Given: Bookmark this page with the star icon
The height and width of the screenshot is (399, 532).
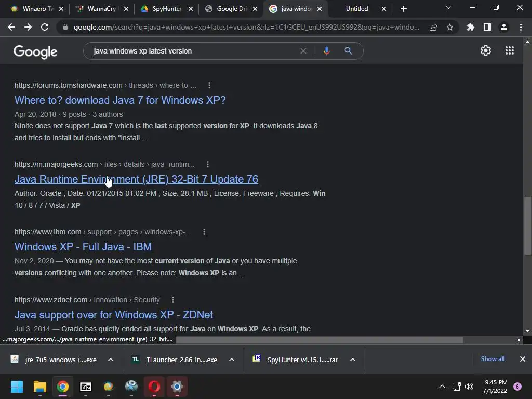Looking at the screenshot, I should coord(450,27).
